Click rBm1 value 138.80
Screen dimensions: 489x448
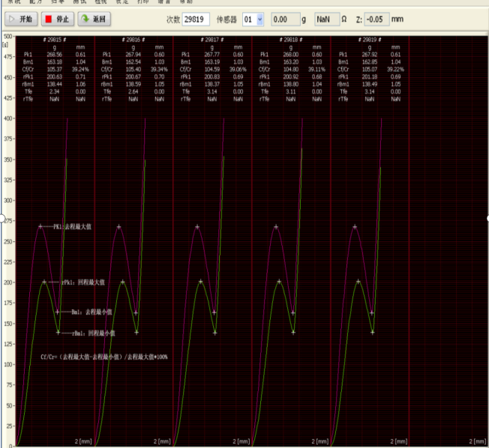tap(291, 85)
